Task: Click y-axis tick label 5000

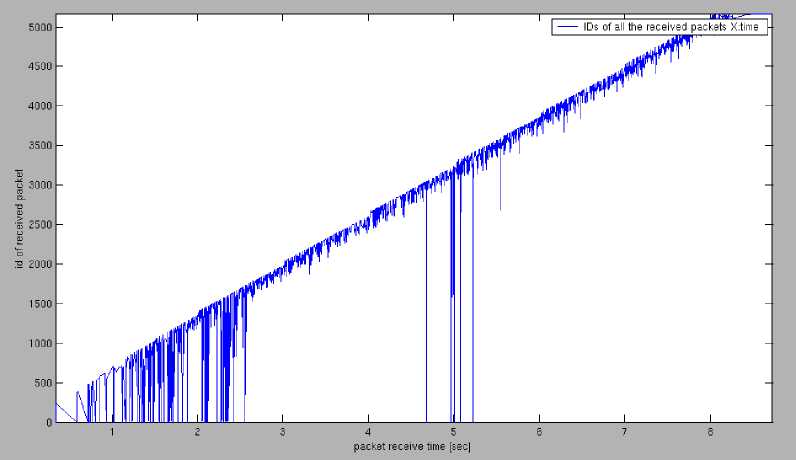Action: pyautogui.click(x=40, y=27)
